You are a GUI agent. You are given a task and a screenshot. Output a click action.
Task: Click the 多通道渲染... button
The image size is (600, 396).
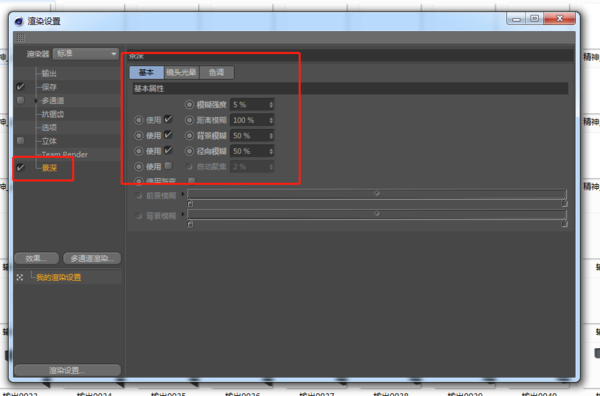92,258
